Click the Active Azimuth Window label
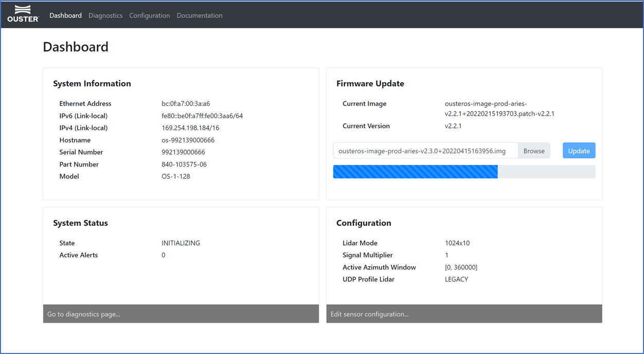This screenshot has height=354, width=644. pyautogui.click(x=380, y=267)
